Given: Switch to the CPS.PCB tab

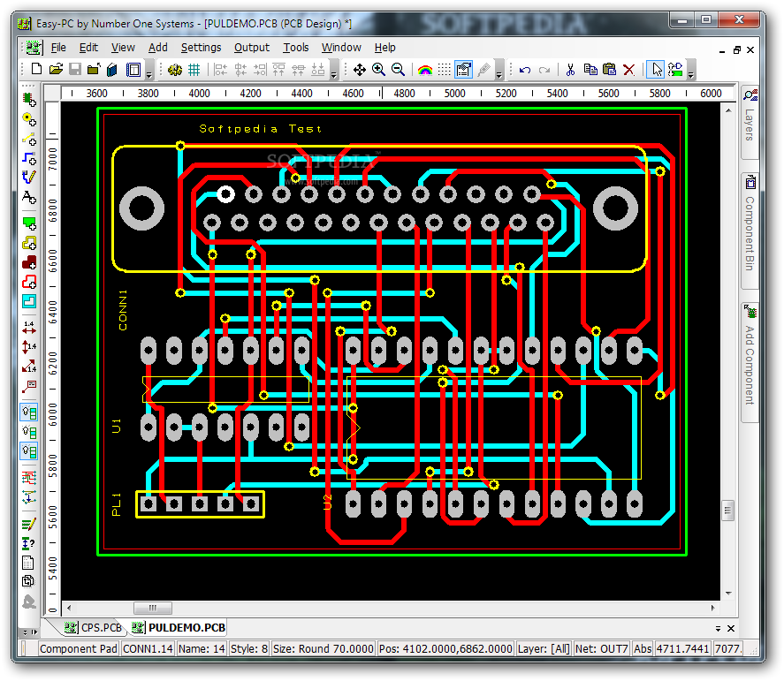Looking at the screenshot, I should point(94,627).
